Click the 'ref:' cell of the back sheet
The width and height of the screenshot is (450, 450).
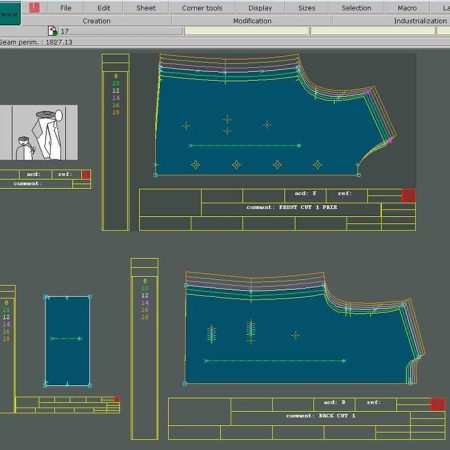tap(376, 404)
